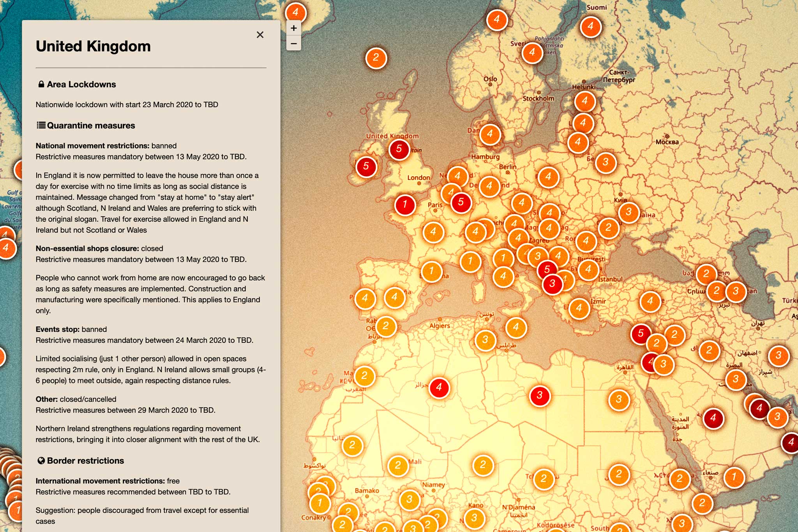Click 'Non-essential shops closure:' label

[x=87, y=248]
